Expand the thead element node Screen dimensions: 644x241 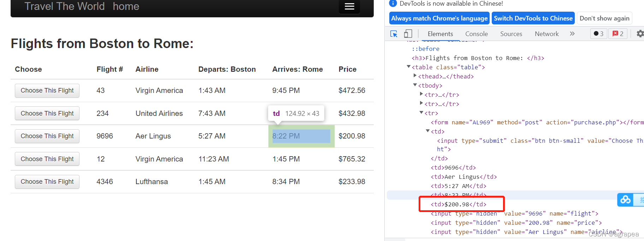415,76
